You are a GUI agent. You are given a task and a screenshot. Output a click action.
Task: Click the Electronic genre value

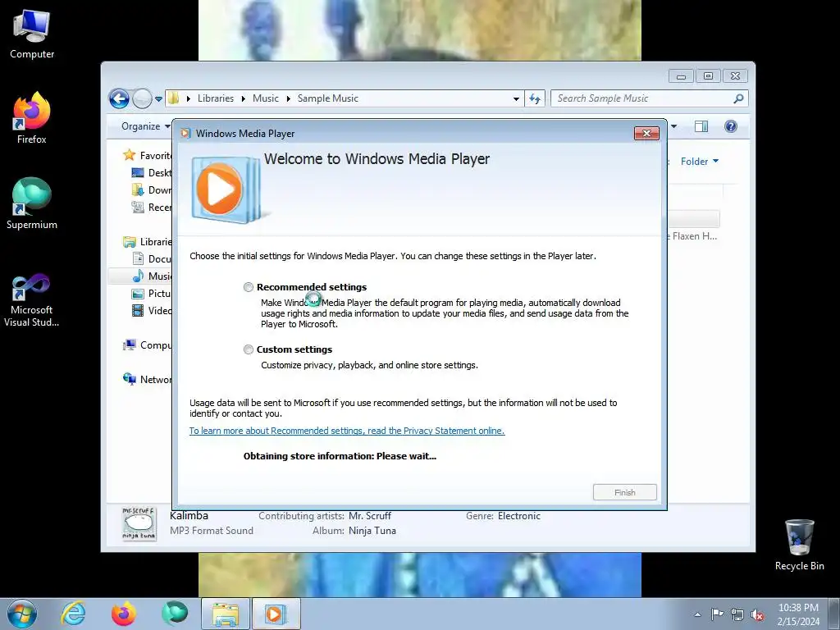click(x=519, y=516)
